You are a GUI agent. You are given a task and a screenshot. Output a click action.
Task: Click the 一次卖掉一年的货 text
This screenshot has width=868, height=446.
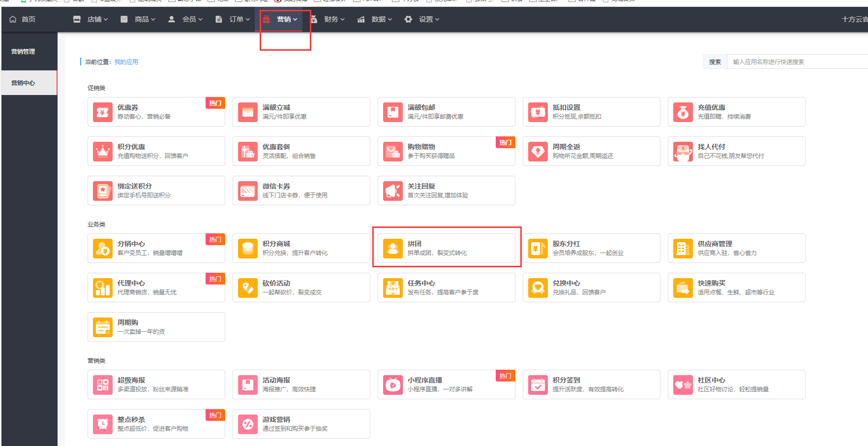tap(141, 332)
